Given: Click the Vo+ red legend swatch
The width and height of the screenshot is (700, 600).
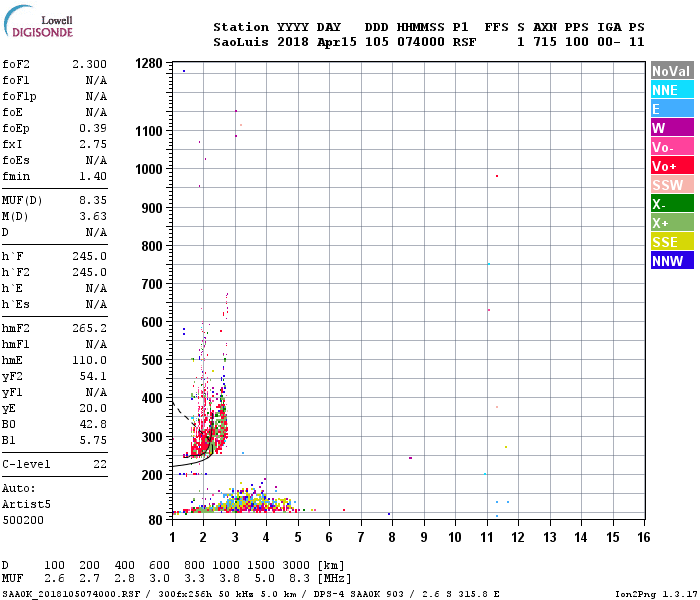Looking at the screenshot, I should click(x=672, y=166).
